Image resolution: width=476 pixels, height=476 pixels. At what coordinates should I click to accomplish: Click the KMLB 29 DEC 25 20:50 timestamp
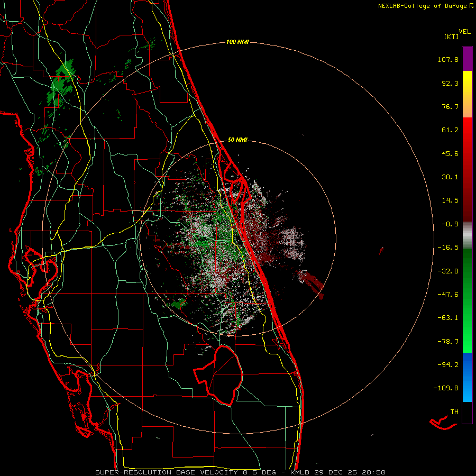338,472
